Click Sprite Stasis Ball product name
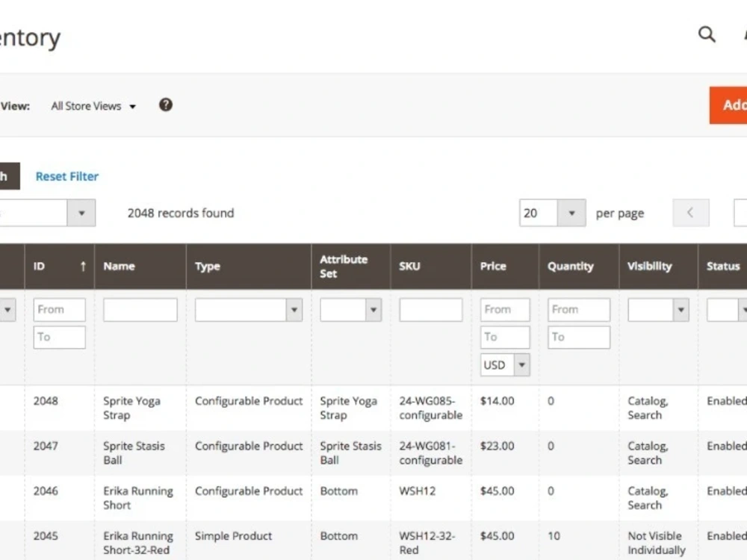 click(134, 453)
